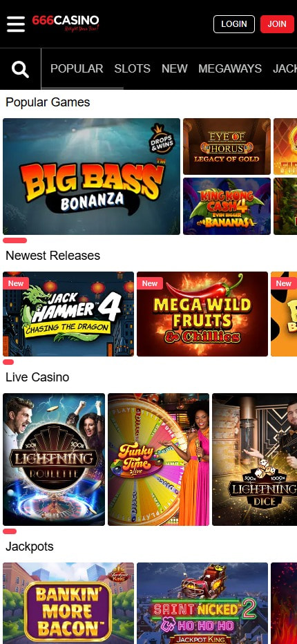
Task: Click the red Join button
Action: 277,23
